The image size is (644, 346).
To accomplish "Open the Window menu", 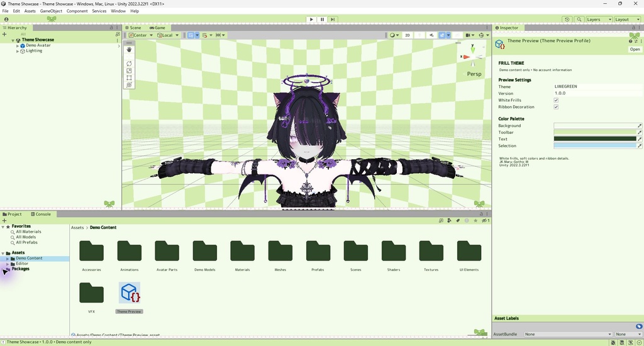I will click(x=118, y=11).
